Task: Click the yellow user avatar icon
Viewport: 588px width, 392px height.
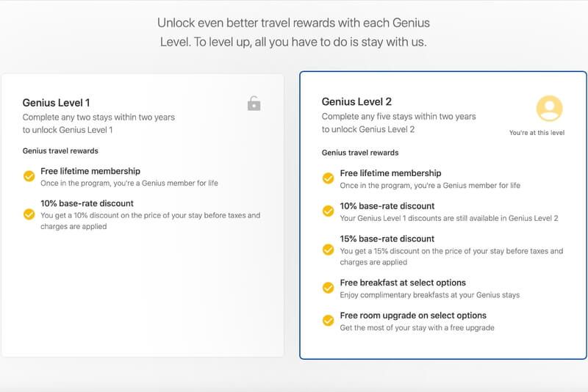Action: (549, 109)
